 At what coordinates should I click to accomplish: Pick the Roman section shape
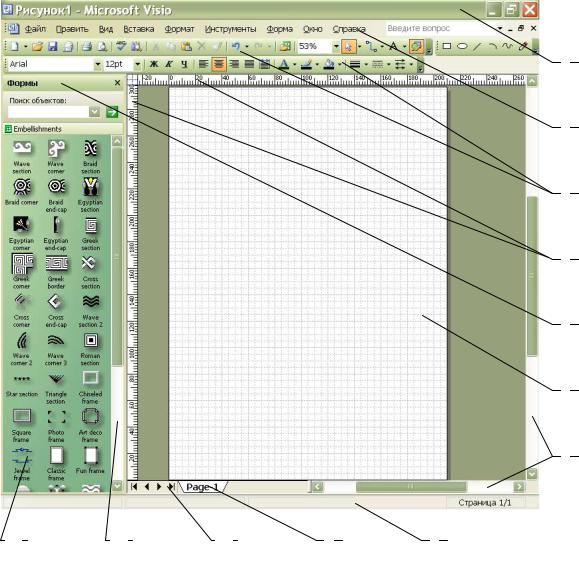coord(90,349)
